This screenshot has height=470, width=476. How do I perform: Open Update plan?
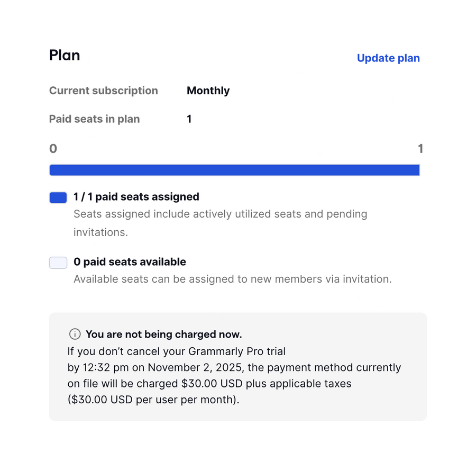(388, 58)
